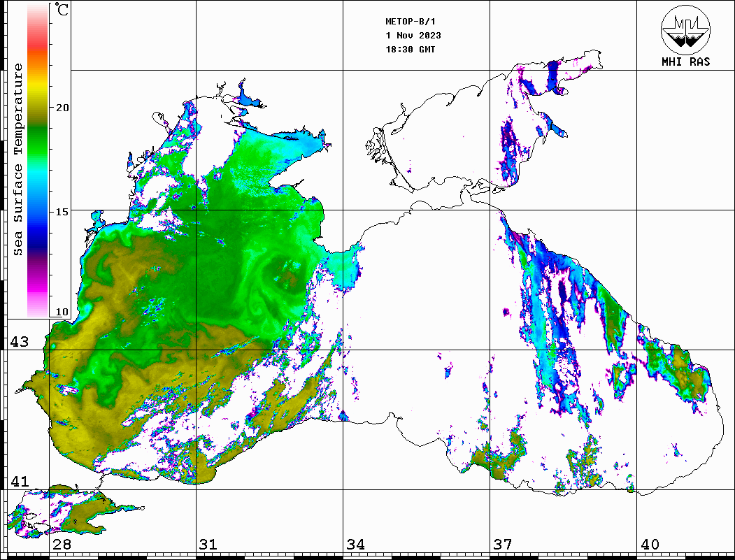Screen dimensions: 735x560
Task: Click the temperature color scale bar
Action: coord(38,160)
